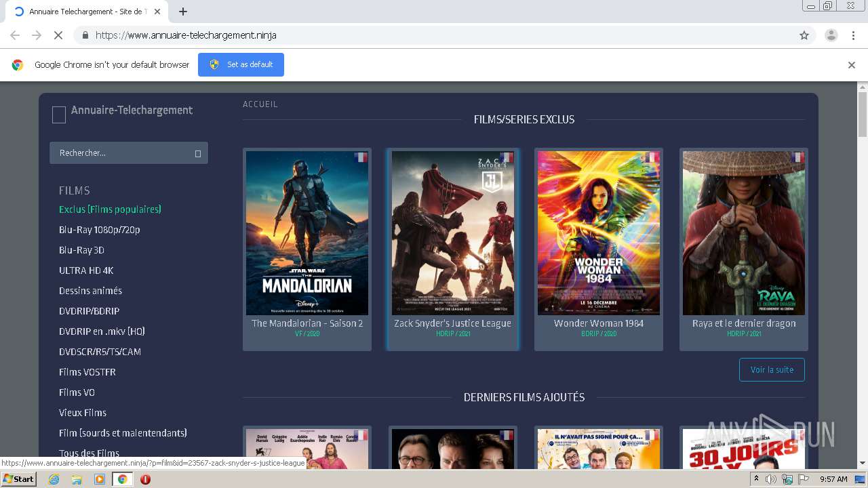This screenshot has height=488, width=868.
Task: Open the Windows Start menu
Action: coord(18,479)
